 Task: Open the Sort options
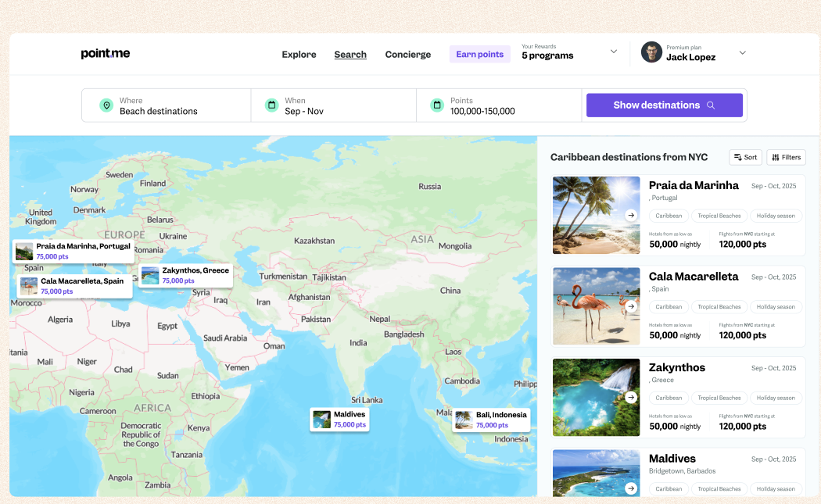click(x=746, y=157)
